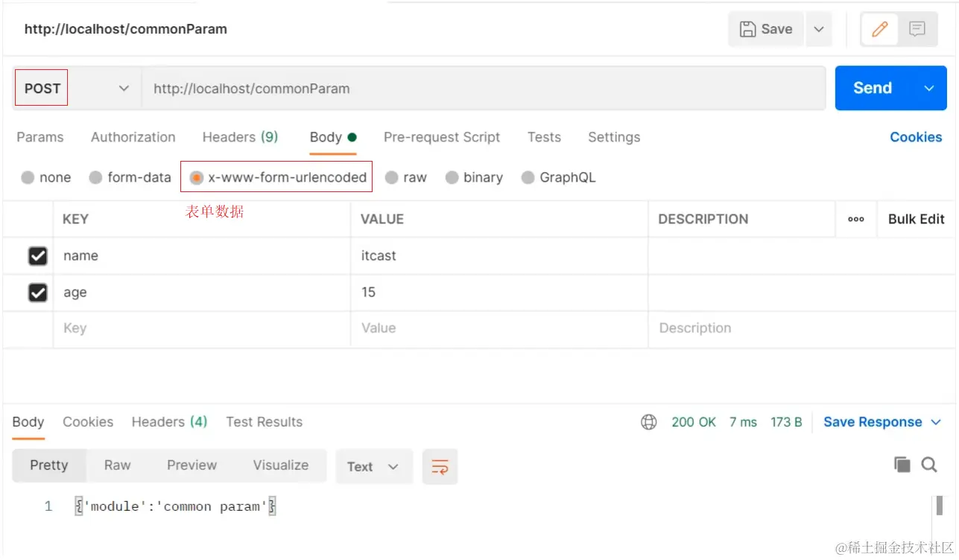The image size is (959, 560).
Task: Switch to Pretty response view
Action: (x=49, y=465)
